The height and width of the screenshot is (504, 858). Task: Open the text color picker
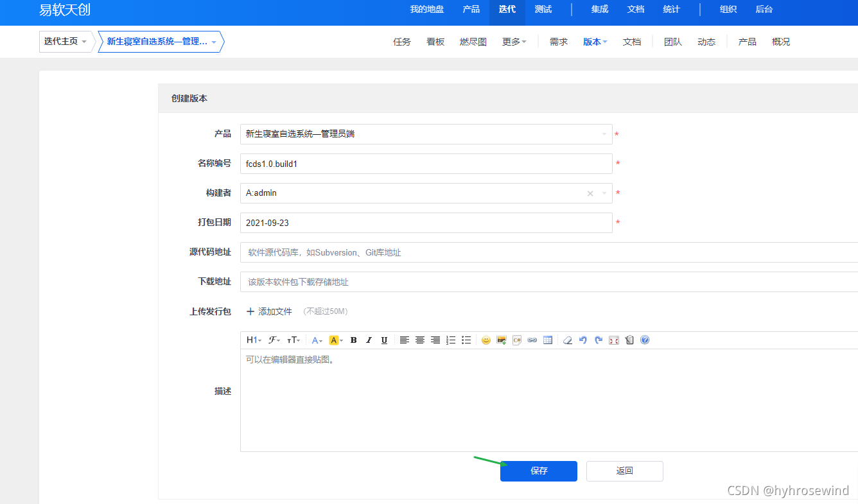[x=317, y=340]
